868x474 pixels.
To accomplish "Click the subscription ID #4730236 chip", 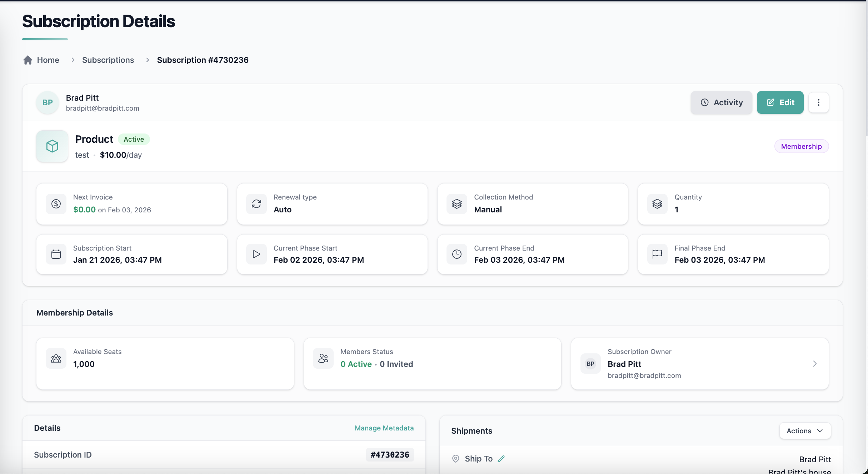I will [390, 455].
